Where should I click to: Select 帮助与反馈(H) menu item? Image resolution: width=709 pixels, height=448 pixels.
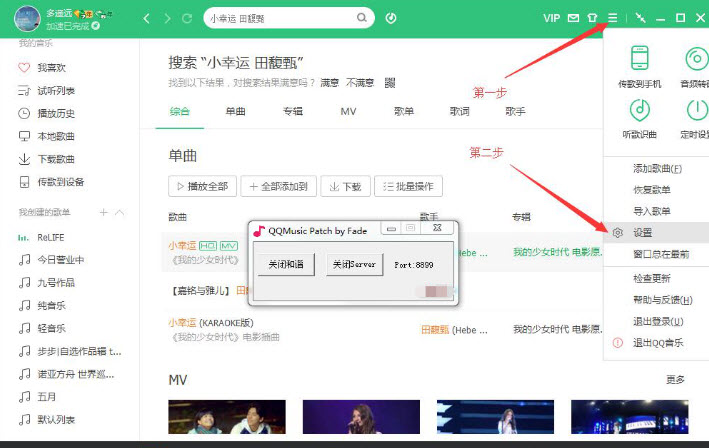(662, 300)
